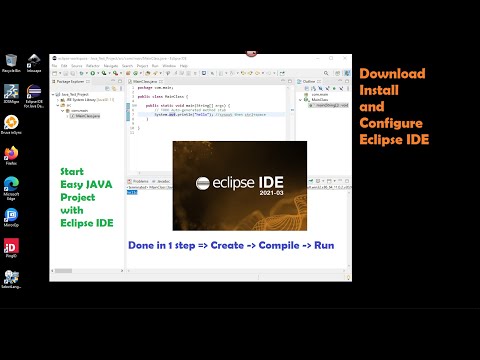Image resolution: width=480 pixels, height=360 pixels.
Task: Open the File menu
Action: [x=54, y=66]
